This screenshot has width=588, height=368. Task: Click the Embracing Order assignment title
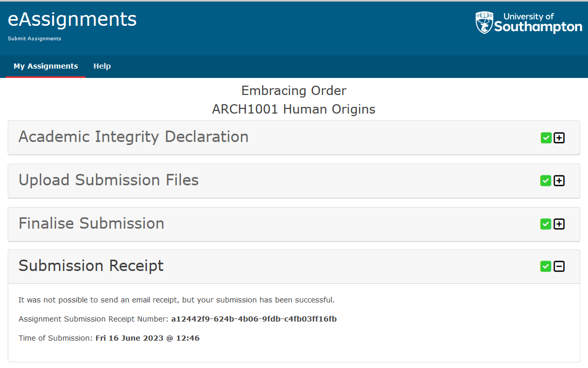click(x=293, y=91)
